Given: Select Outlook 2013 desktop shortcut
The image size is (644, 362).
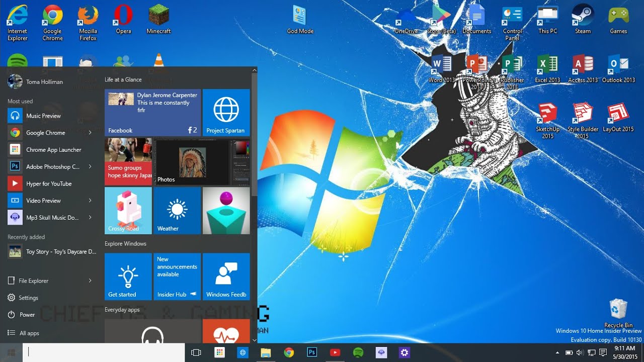Looking at the screenshot, I should tap(618, 69).
